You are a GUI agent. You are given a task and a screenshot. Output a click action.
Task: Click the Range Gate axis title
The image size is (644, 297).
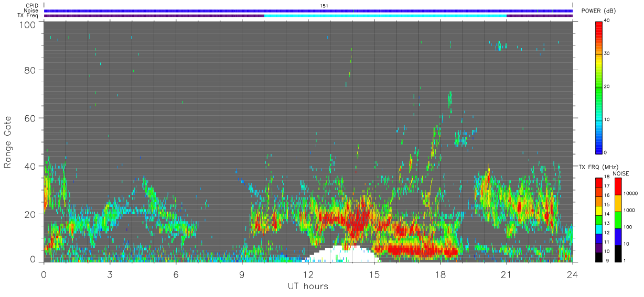(x=8, y=141)
